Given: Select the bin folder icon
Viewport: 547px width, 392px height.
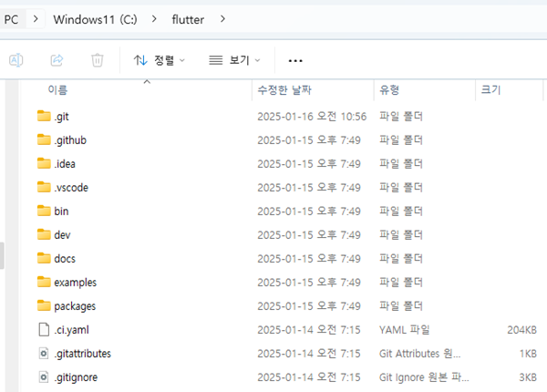Looking at the screenshot, I should click(x=44, y=211).
